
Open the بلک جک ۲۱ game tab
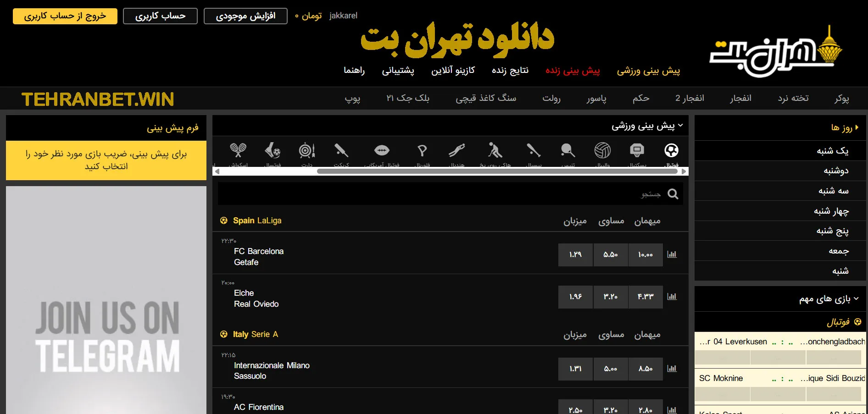408,98
